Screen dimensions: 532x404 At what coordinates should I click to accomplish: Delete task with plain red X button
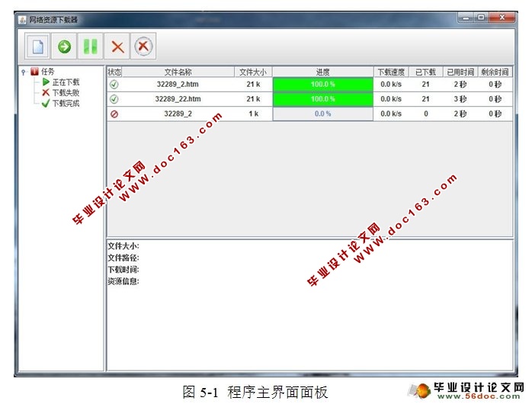point(117,46)
